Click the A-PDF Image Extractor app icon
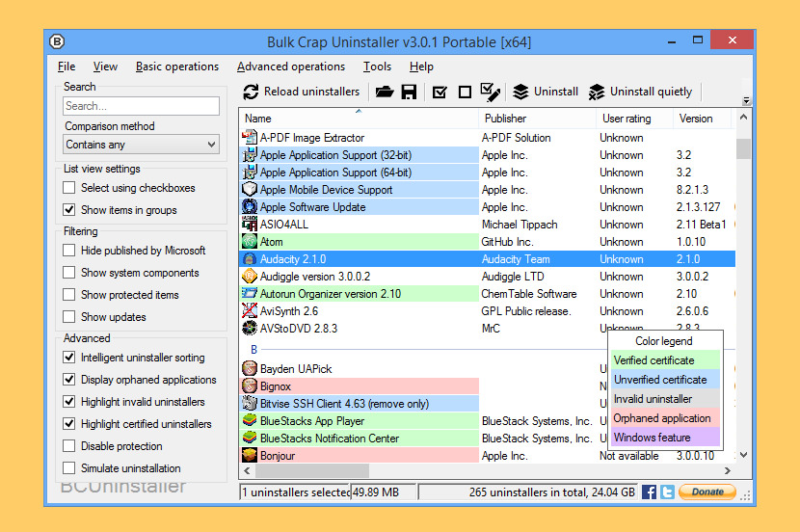The height and width of the screenshot is (532, 800). (x=250, y=137)
